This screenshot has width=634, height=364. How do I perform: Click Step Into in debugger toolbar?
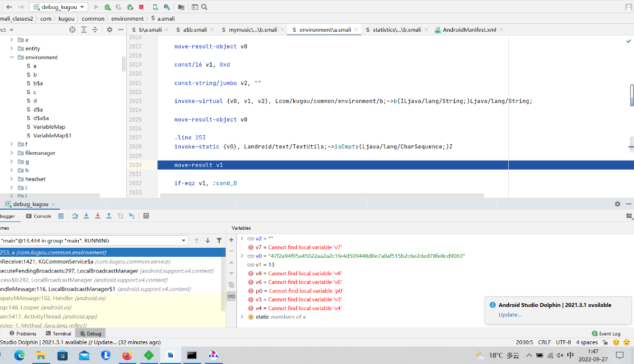86,216
